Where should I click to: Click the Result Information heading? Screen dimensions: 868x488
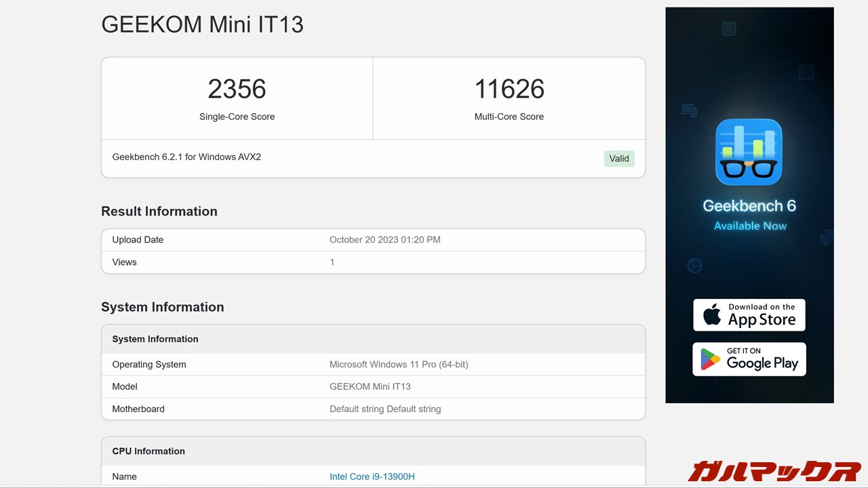(x=159, y=211)
